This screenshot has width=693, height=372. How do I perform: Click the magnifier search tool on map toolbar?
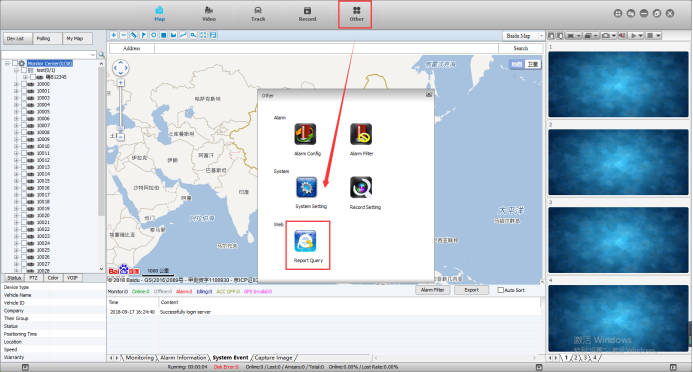tap(193, 35)
